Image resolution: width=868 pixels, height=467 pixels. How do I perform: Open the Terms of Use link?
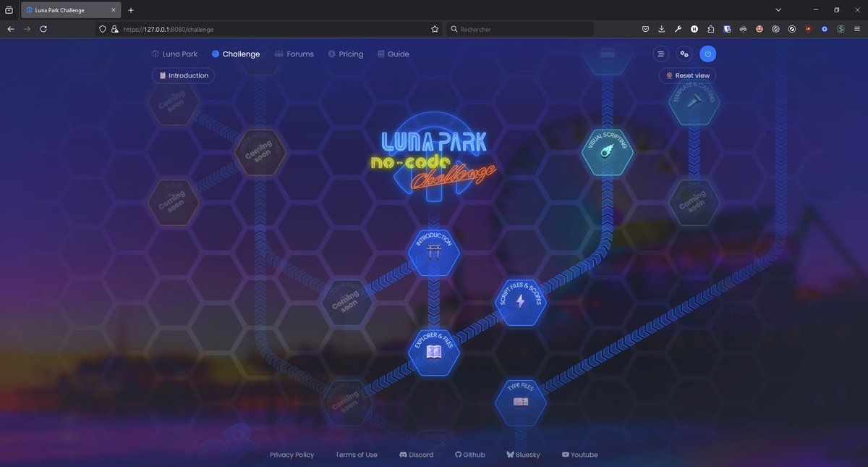(x=357, y=455)
